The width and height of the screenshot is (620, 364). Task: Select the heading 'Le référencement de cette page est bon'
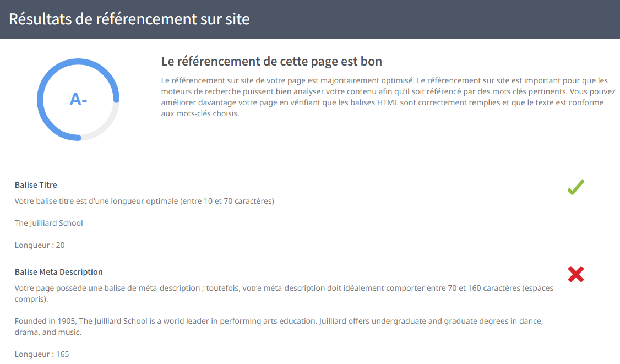271,61
